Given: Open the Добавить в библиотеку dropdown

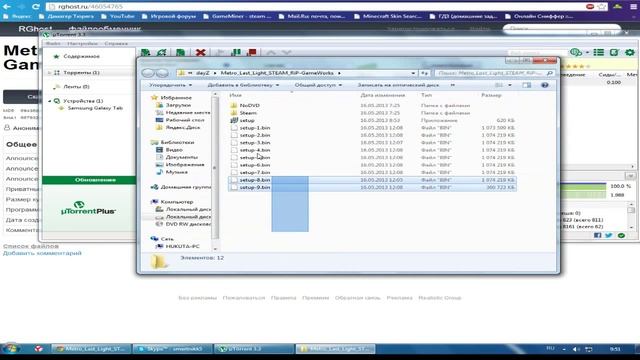Looking at the screenshot, I should (x=243, y=85).
